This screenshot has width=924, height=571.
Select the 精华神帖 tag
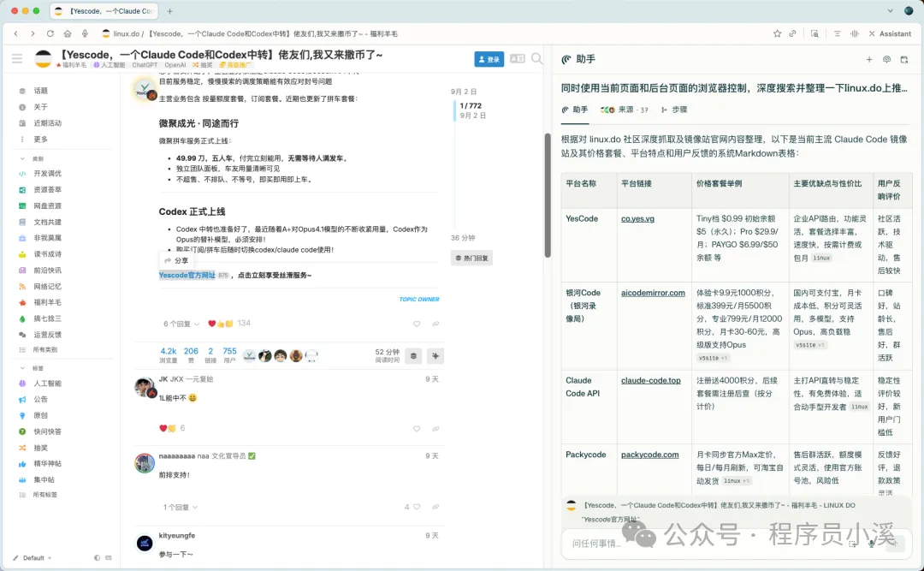click(x=47, y=464)
